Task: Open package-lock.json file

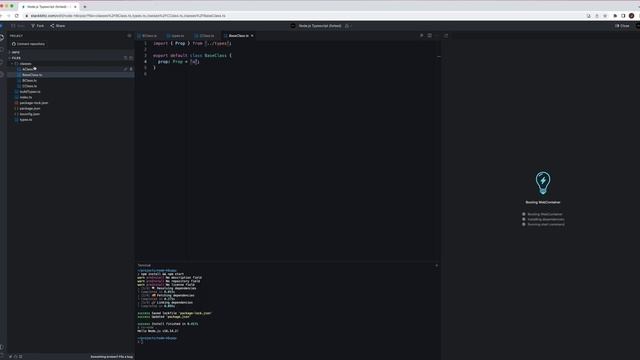Action: [x=70, y=103]
